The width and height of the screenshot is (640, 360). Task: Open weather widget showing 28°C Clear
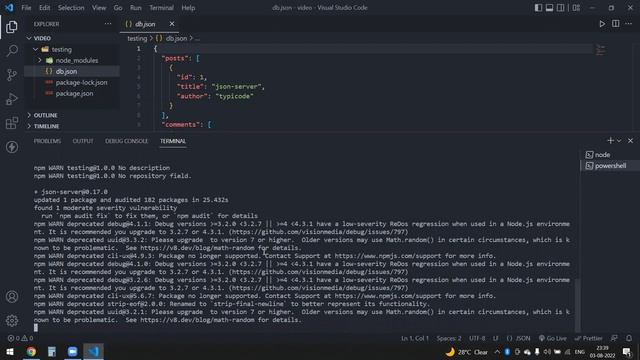pyautogui.click(x=467, y=352)
